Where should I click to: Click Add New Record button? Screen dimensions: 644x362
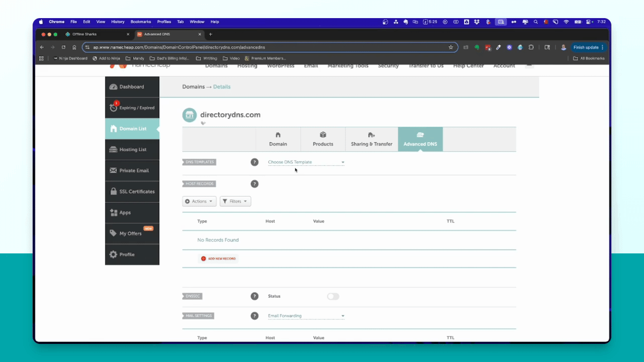pyautogui.click(x=218, y=258)
